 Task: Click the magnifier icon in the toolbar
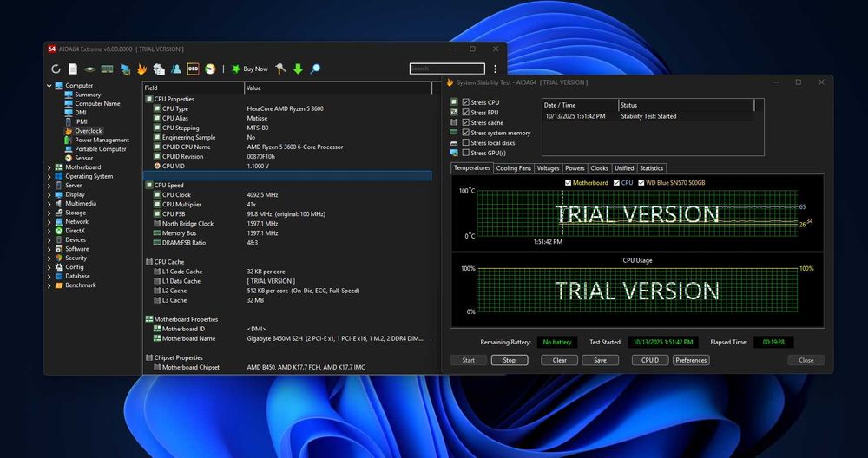[x=315, y=69]
